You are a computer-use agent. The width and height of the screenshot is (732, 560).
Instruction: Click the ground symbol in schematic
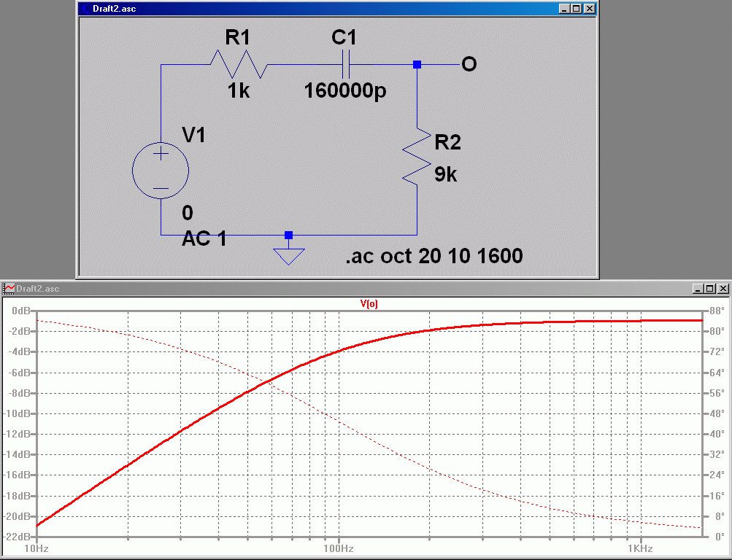pyautogui.click(x=288, y=257)
